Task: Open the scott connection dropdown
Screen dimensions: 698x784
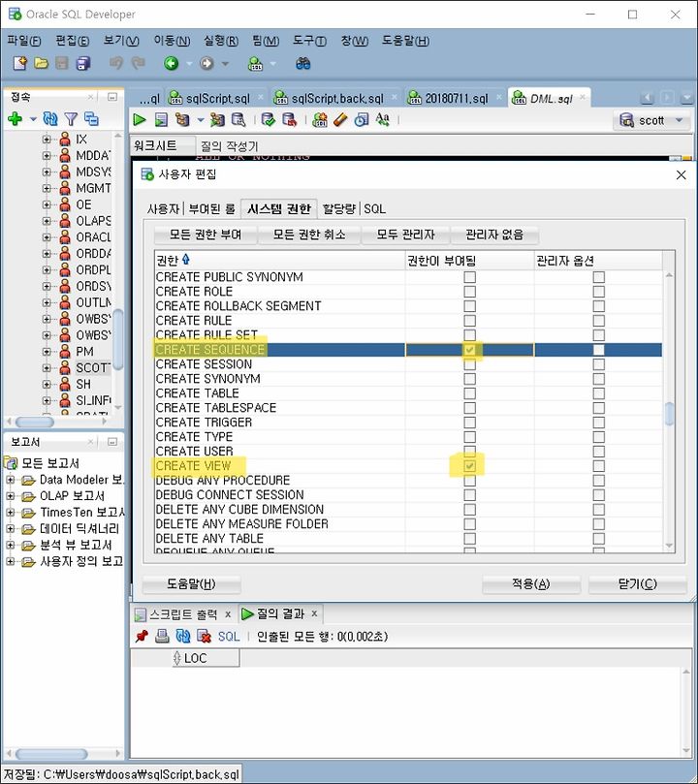Action: coord(679,120)
